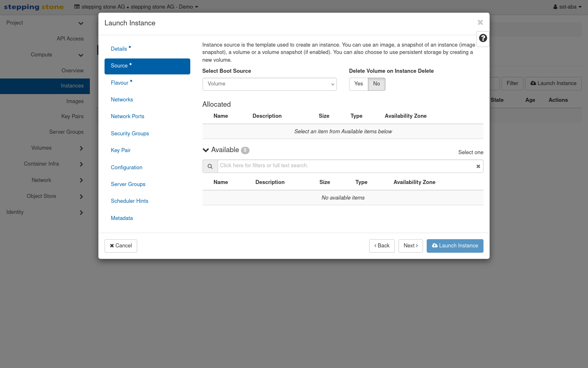The width and height of the screenshot is (588, 368).
Task: Open the help question mark icon
Action: 483,38
